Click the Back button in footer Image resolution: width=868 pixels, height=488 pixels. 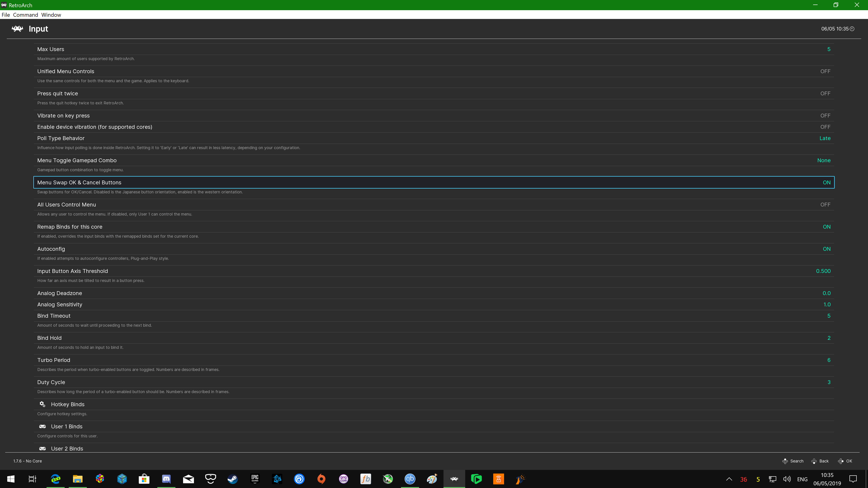click(820, 461)
